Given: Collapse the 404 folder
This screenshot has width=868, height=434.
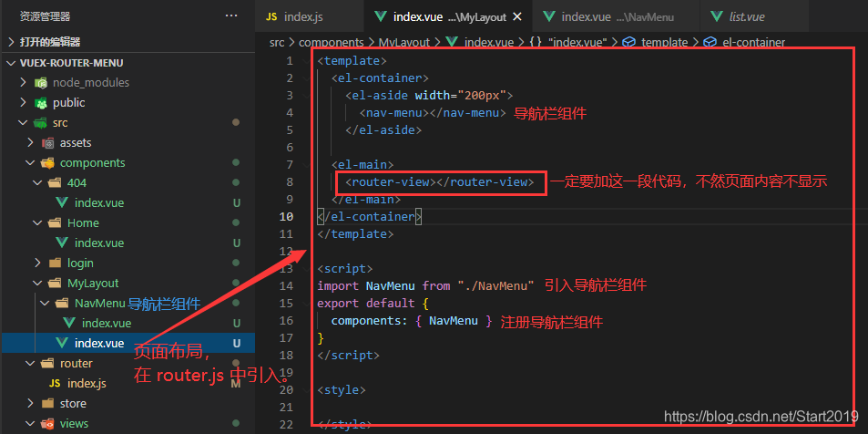Looking at the screenshot, I should 37,183.
